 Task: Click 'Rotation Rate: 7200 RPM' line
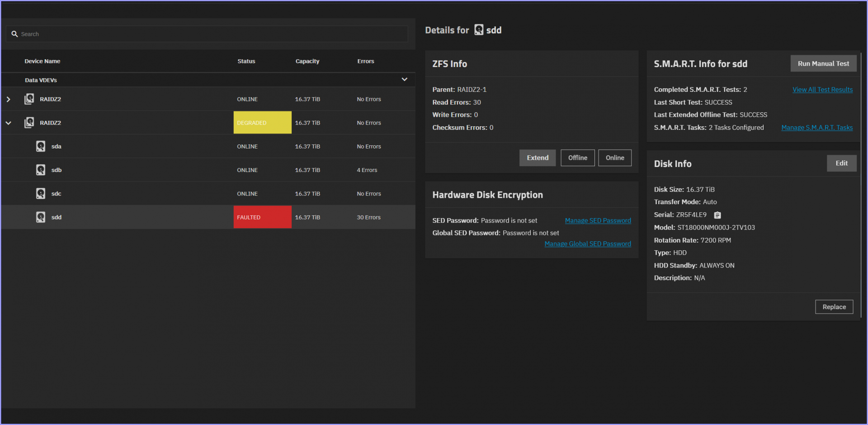pyautogui.click(x=692, y=240)
